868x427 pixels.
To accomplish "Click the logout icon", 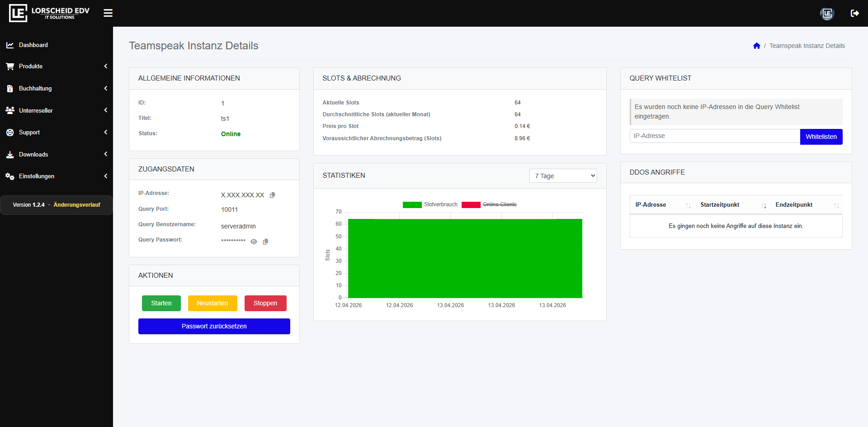I will click(x=854, y=13).
